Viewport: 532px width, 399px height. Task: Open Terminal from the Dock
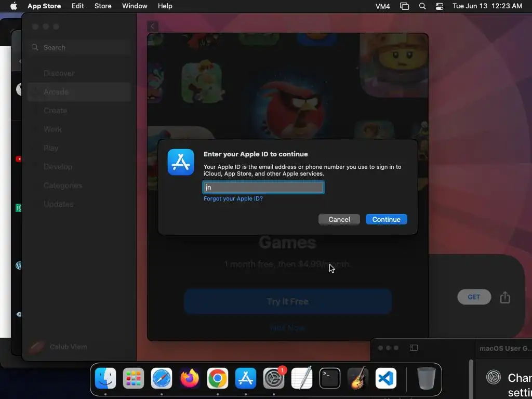click(x=330, y=378)
